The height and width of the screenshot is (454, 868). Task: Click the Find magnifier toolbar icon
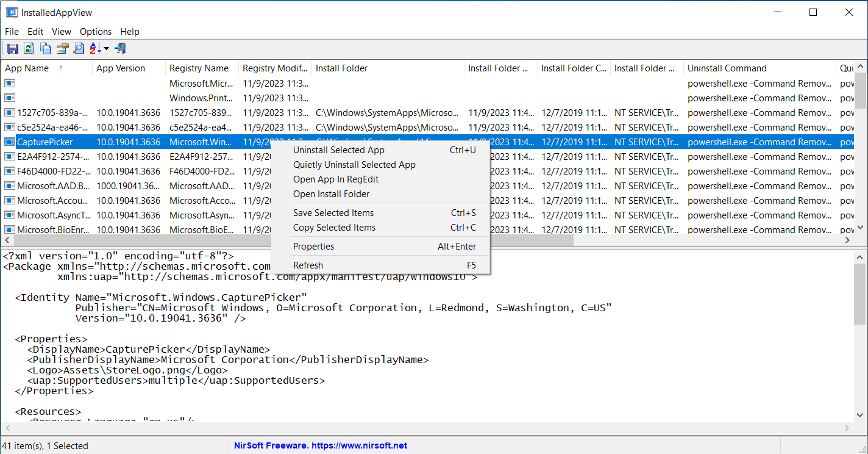pos(79,49)
